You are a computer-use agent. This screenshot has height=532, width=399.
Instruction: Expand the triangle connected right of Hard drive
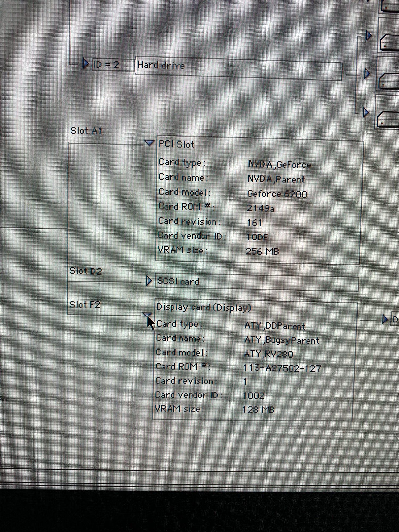[367, 74]
